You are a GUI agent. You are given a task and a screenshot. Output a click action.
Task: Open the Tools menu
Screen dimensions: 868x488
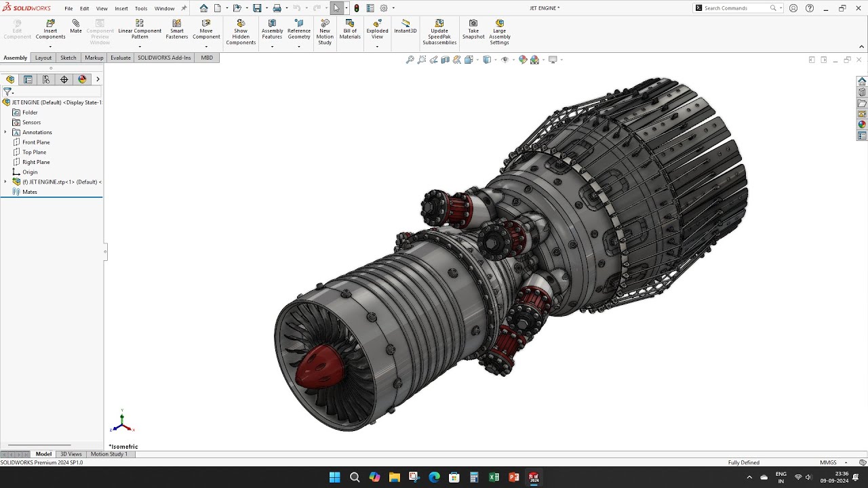tap(141, 9)
